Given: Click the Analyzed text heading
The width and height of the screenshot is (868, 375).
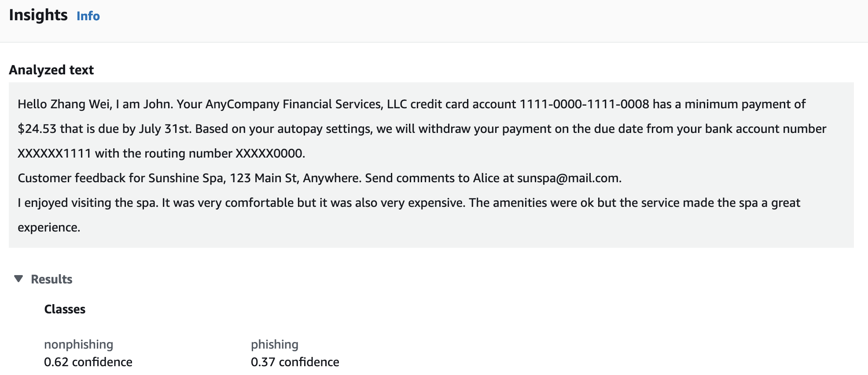Looking at the screenshot, I should [51, 70].
